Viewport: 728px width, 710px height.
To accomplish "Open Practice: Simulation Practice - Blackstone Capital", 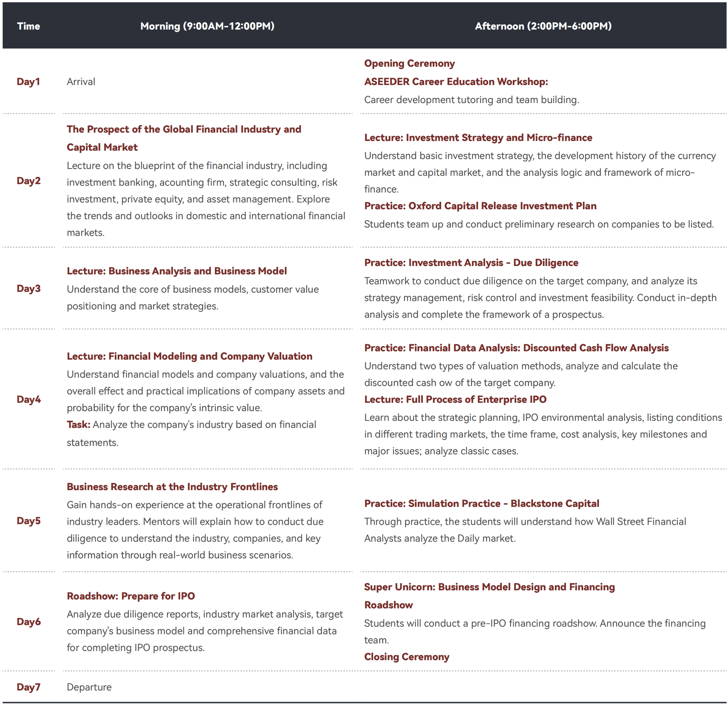I will (x=481, y=503).
